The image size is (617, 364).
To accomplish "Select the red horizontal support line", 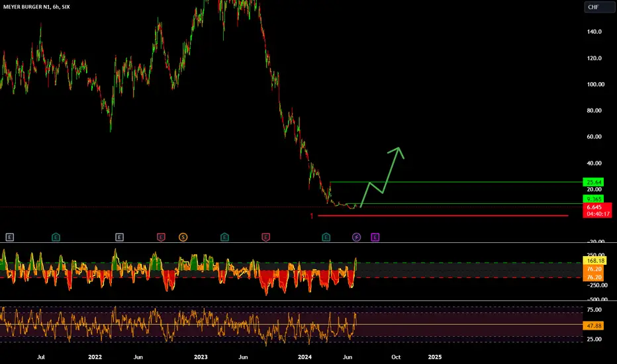I will coord(443,216).
